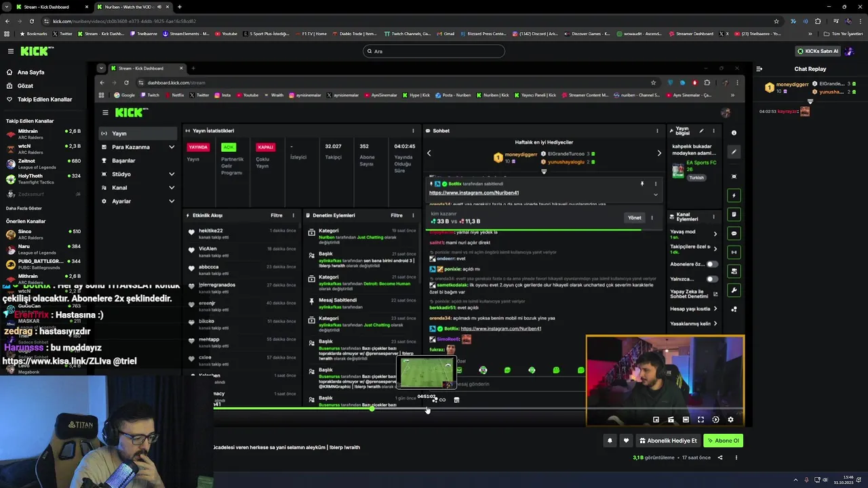Click KICKs Satın Al button

click(818, 51)
